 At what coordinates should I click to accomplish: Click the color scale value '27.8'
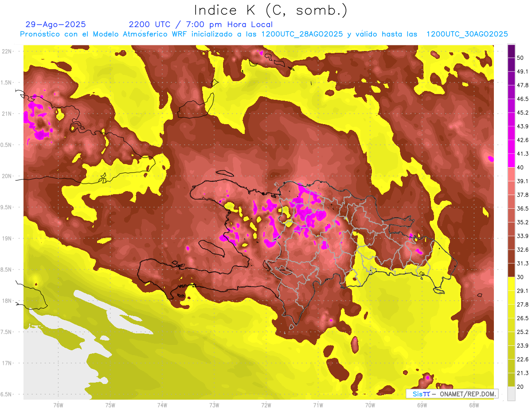tap(523, 305)
